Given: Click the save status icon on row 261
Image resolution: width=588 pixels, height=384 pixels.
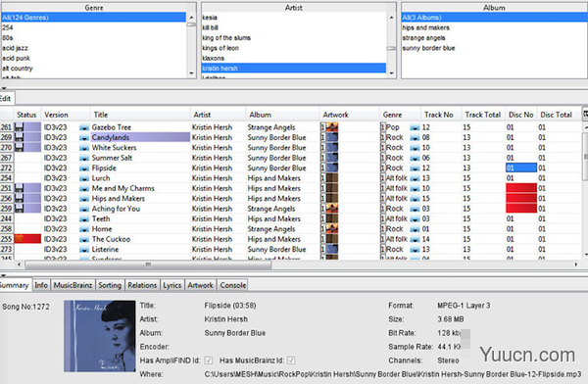Looking at the screenshot, I should click(x=20, y=127).
